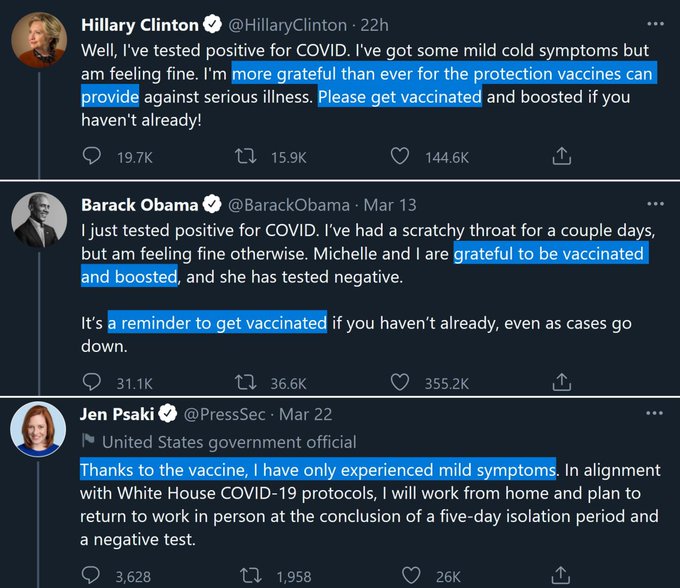
Task: Open Barack Obama's profile name link
Action: coord(139,205)
